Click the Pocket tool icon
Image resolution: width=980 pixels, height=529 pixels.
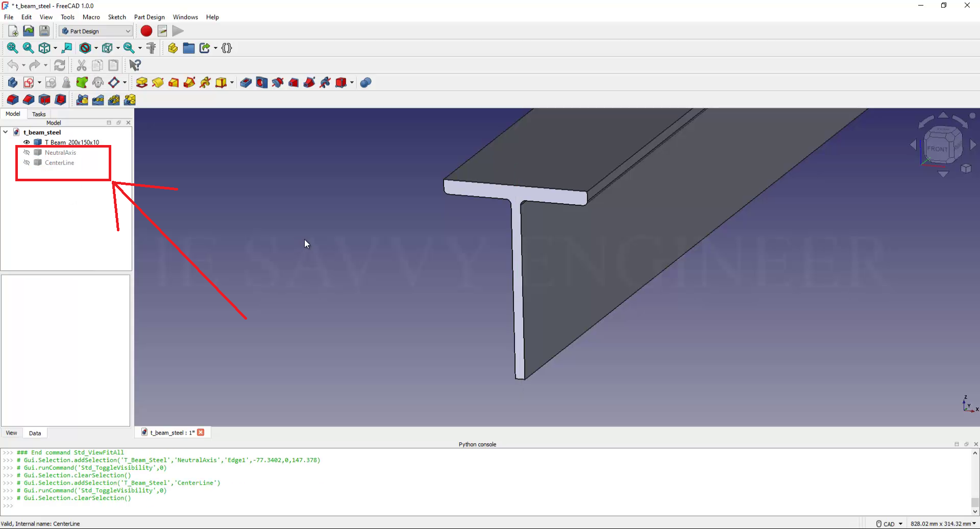tap(246, 83)
